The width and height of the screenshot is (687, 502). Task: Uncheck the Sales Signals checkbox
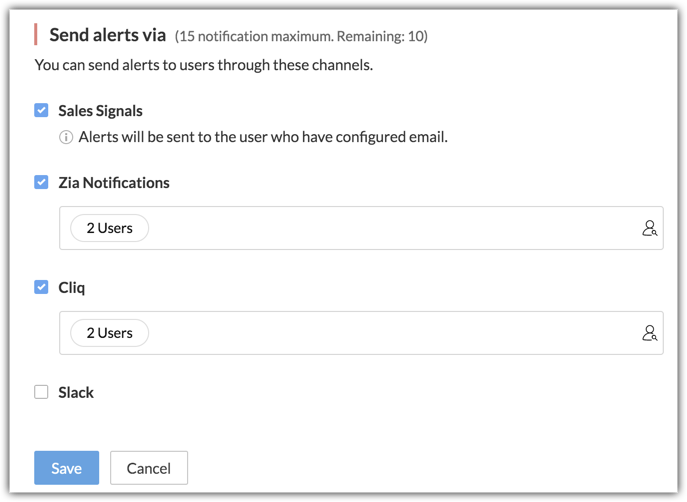pos(41,110)
